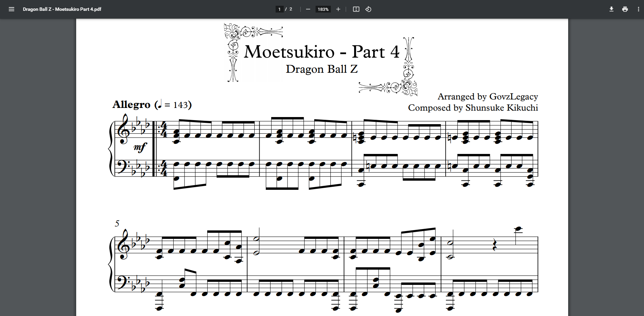Click the total page count '2'
Image resolution: width=644 pixels, height=316 pixels.
pos(291,9)
